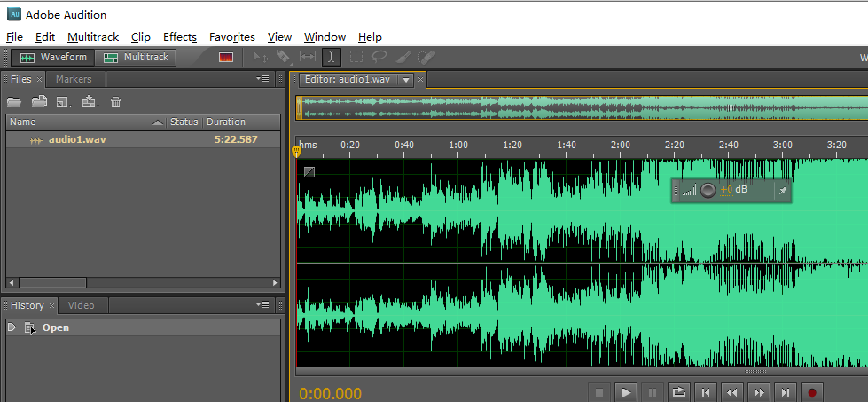The image size is (868, 402).
Task: Close the Editor audio1.wav panel
Action: (x=420, y=80)
